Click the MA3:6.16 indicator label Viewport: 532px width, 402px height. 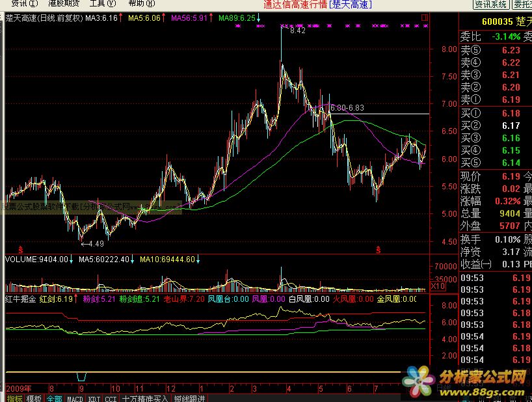pyautogui.click(x=101, y=18)
